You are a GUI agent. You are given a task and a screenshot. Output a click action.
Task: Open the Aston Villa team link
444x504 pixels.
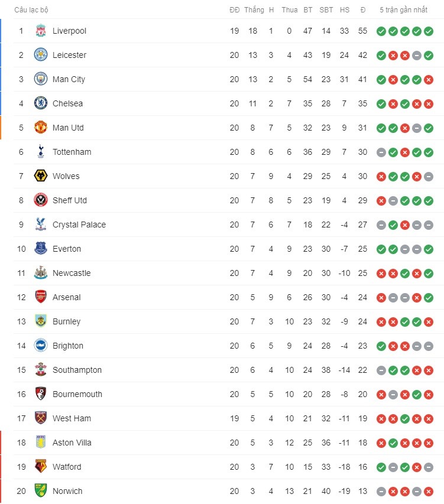(72, 443)
